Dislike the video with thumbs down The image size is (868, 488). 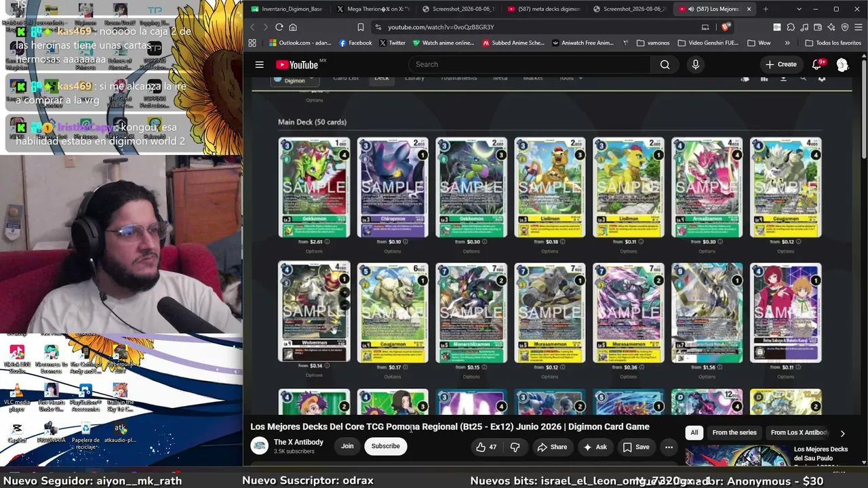515,447
